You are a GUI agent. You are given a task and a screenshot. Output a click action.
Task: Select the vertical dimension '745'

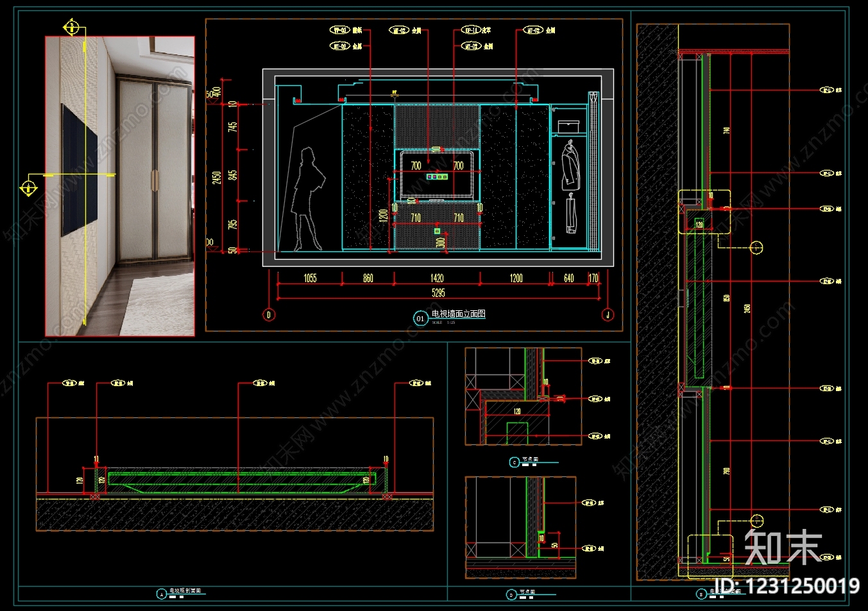(233, 127)
